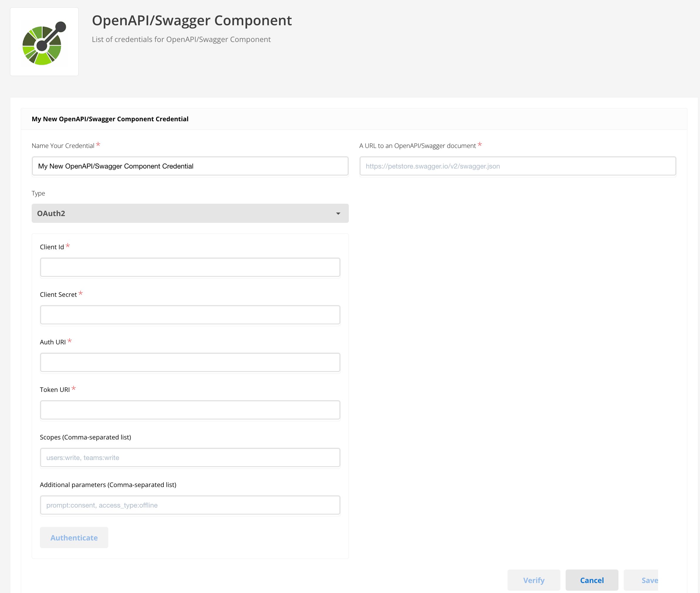
Task: Click the 'Name Your Credential' label
Action: [63, 146]
